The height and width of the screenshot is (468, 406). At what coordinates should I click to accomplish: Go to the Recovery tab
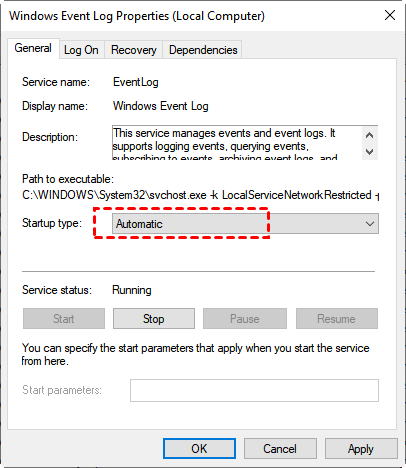point(134,50)
